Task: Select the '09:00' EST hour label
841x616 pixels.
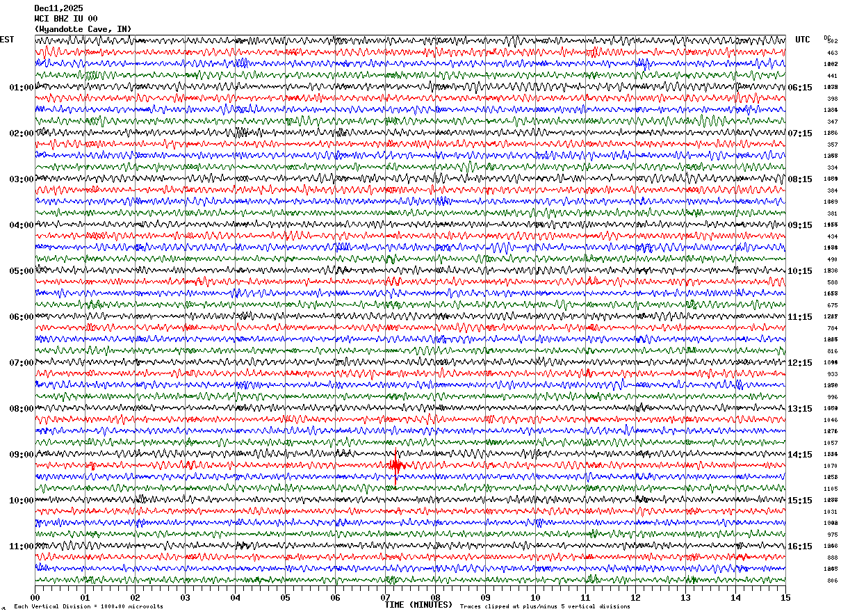Action: pyautogui.click(x=22, y=455)
